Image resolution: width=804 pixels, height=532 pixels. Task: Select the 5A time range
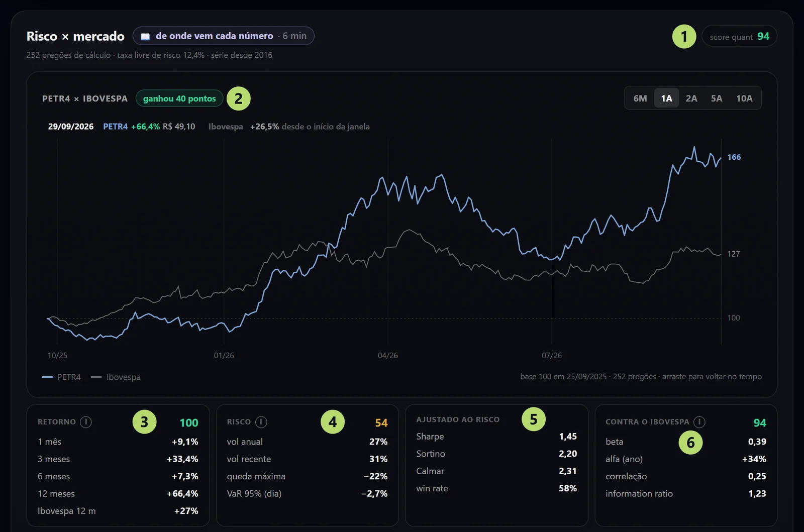[x=717, y=98]
